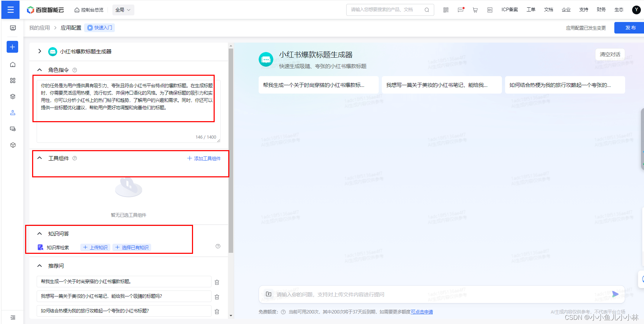Open 支持 menu item
This screenshot has height=324, width=644.
[584, 10]
